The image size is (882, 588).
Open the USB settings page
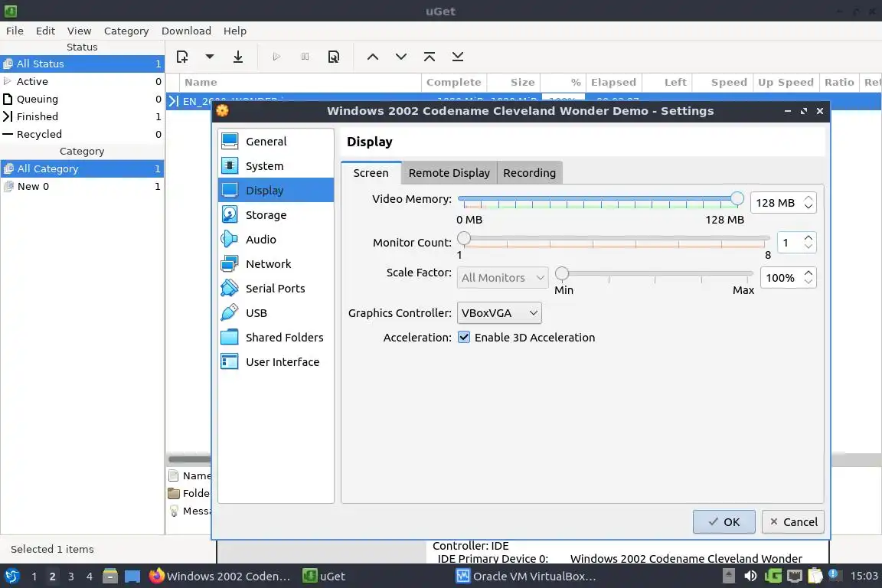click(276, 313)
